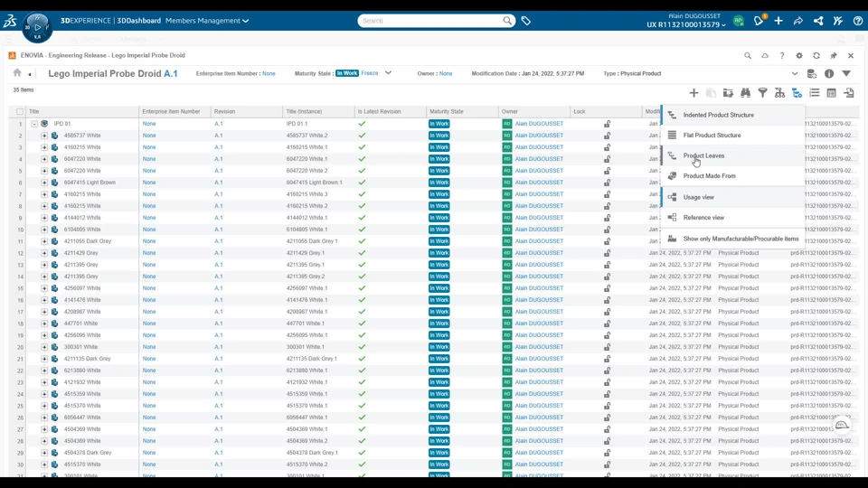Click lock icon in IPD 01 row

pos(608,124)
